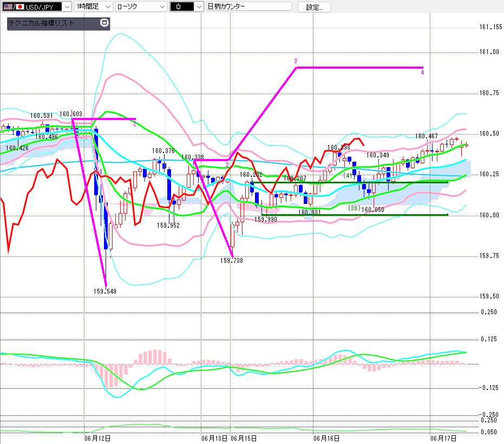Click the -0.125 MACD axis value

489,388
